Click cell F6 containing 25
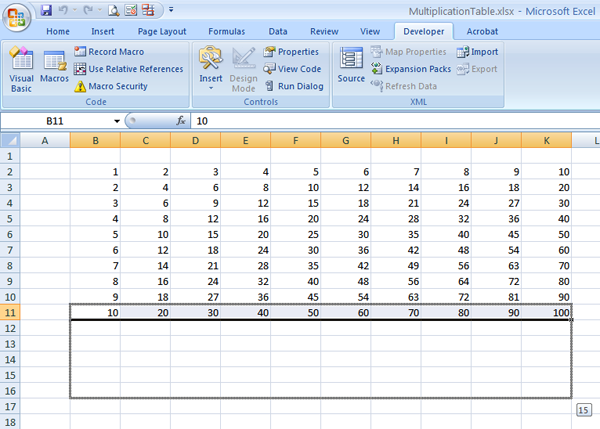The width and height of the screenshot is (600, 429). click(296, 234)
